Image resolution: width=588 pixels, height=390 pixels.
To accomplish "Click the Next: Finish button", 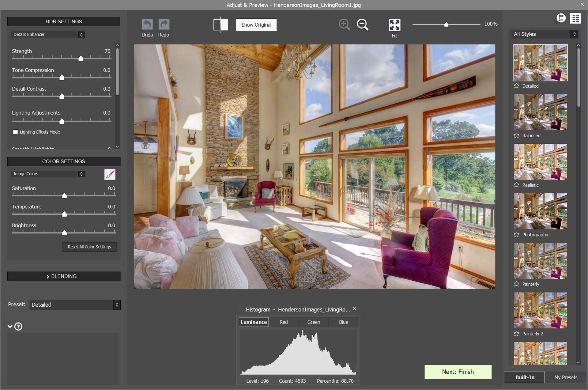I will tap(458, 372).
